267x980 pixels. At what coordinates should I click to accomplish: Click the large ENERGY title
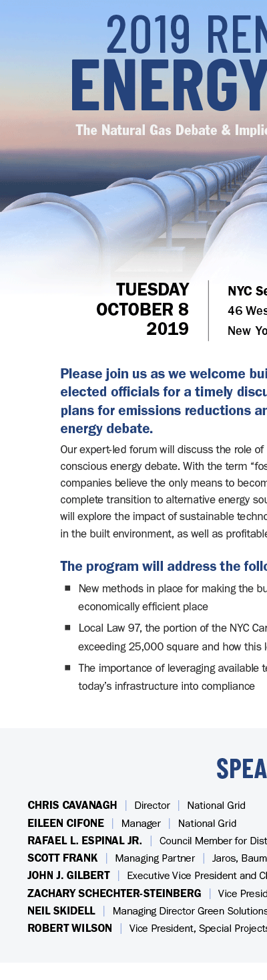point(169,88)
